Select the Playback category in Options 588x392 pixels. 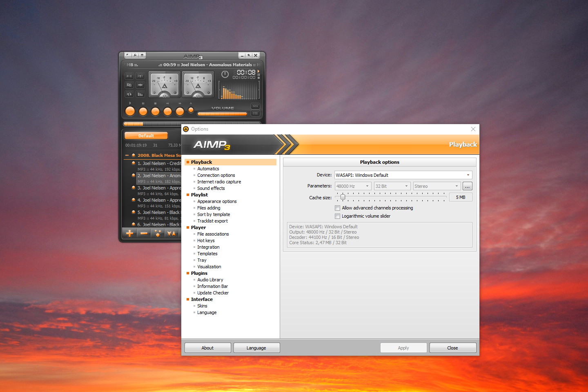point(231,162)
